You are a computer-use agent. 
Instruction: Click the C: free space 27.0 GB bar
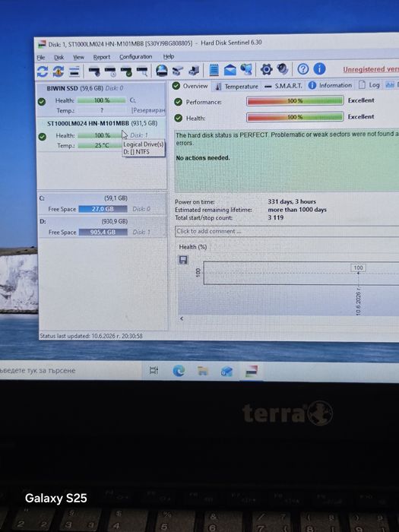click(103, 209)
